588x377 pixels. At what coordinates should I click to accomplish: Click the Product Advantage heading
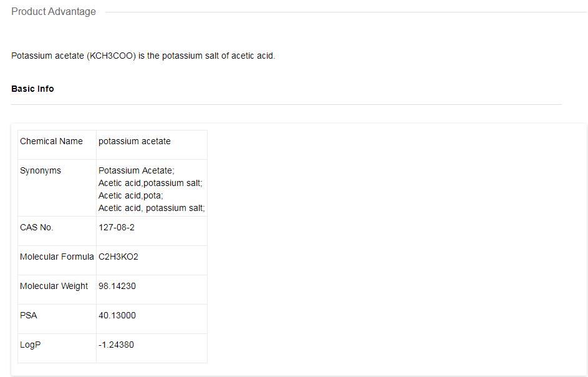click(x=54, y=12)
